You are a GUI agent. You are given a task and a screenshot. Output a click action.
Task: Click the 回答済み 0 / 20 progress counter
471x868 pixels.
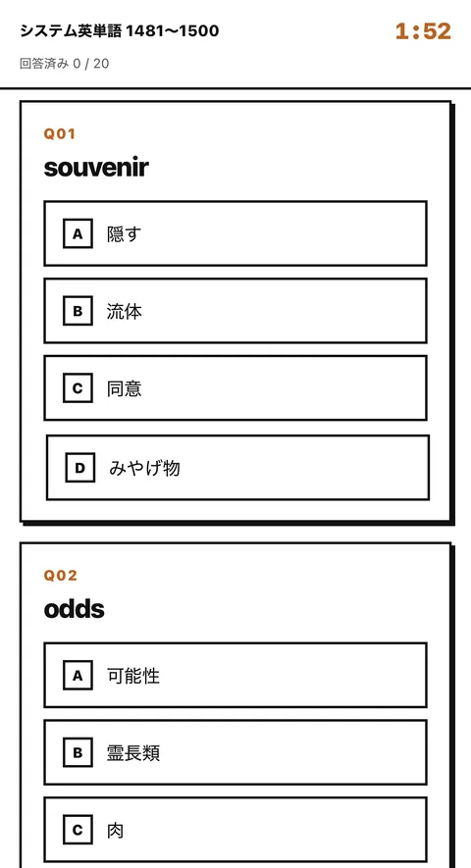point(65,64)
